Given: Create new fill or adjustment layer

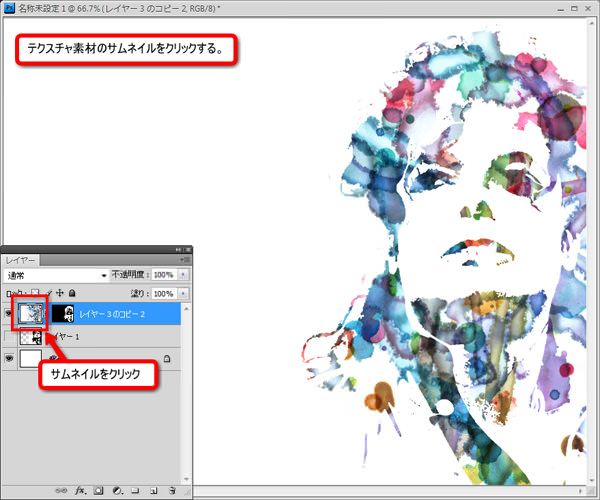Looking at the screenshot, I should [117, 490].
